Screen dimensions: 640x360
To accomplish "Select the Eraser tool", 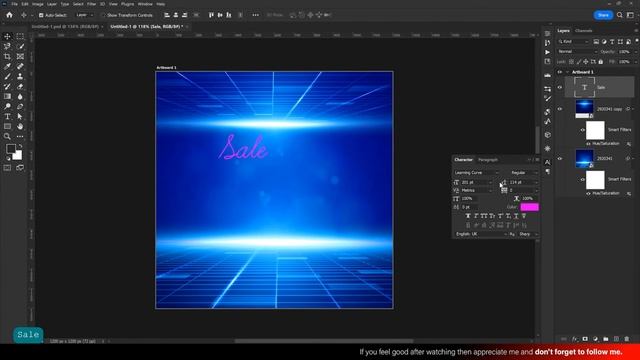I will (20, 87).
